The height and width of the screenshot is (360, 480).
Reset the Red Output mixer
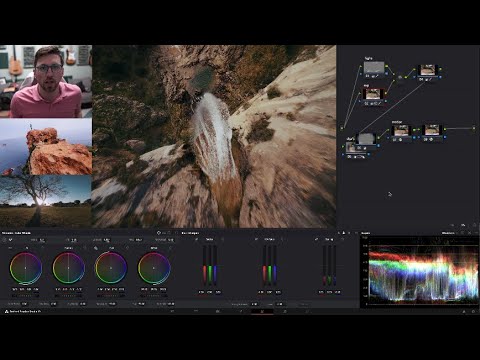coord(223,239)
